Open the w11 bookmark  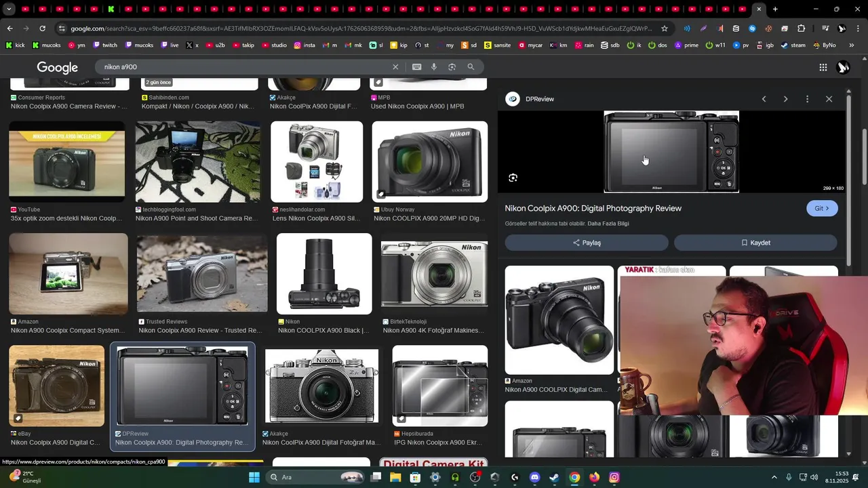pyautogui.click(x=715, y=45)
